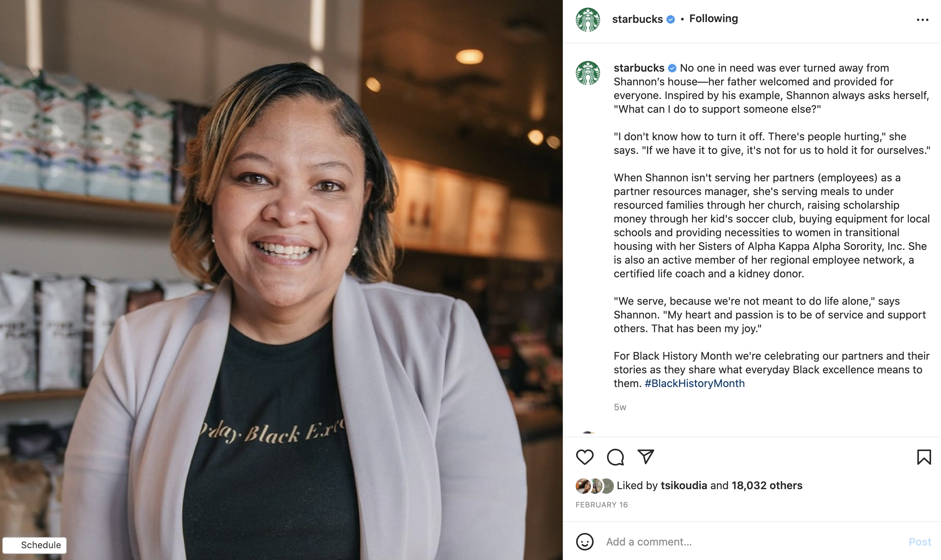941x560 pixels.
Task: Open the tsikoudia profile link
Action: pos(684,485)
